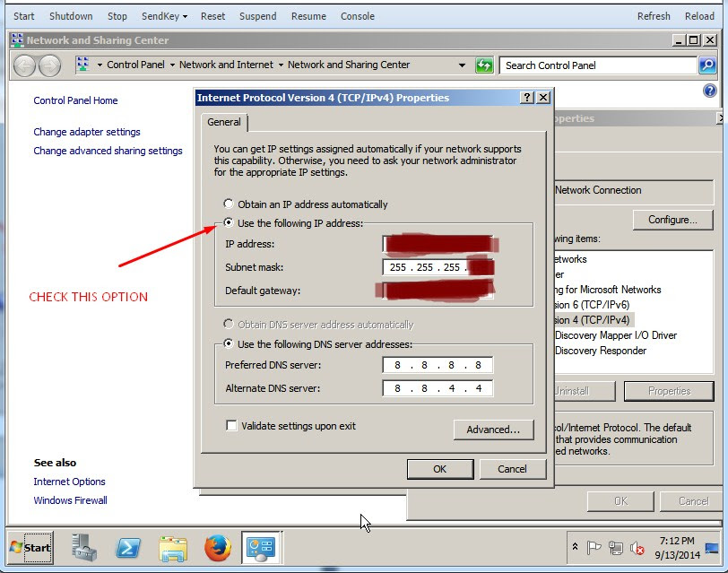Screen dimensions: 728x573
Task: Open Windows Explorer folder icon in taskbar
Action: 173,549
